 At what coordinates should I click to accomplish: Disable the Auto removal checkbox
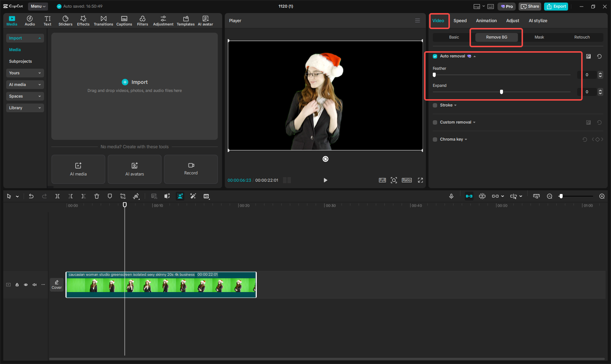coord(435,56)
